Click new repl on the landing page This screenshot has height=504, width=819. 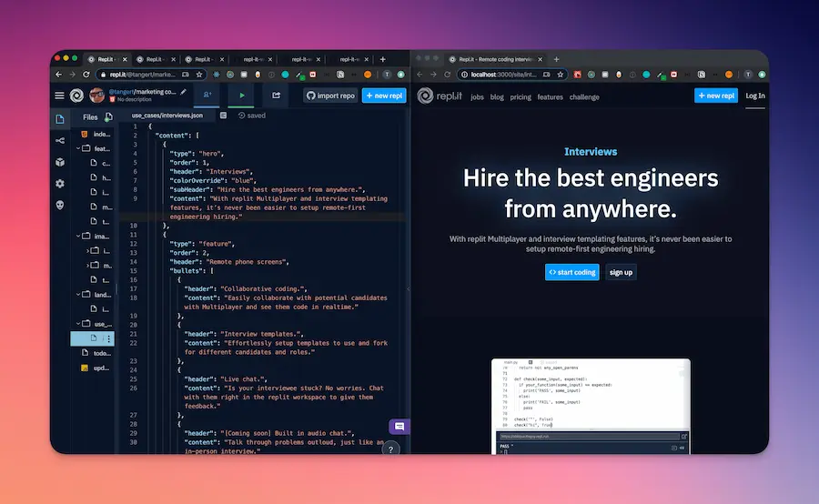click(715, 96)
